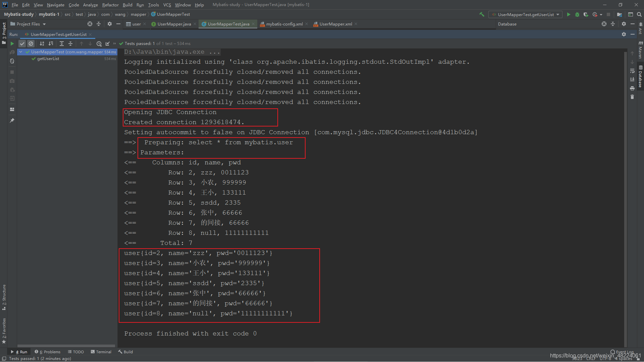Expand more test toolbar actions chevron

[x=115, y=44]
